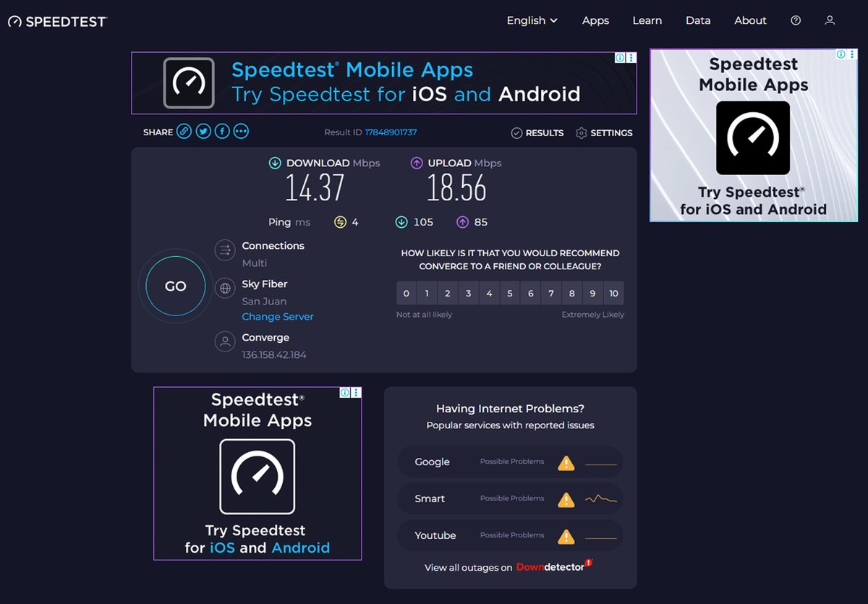Image resolution: width=868 pixels, height=604 pixels.
Task: Rate recommendation as 10
Action: (613, 293)
